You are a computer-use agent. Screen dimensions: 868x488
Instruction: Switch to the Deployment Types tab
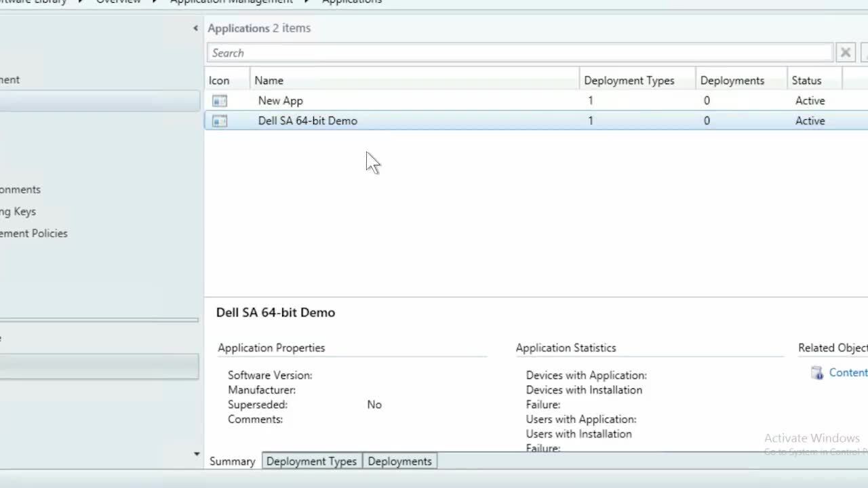[311, 461]
